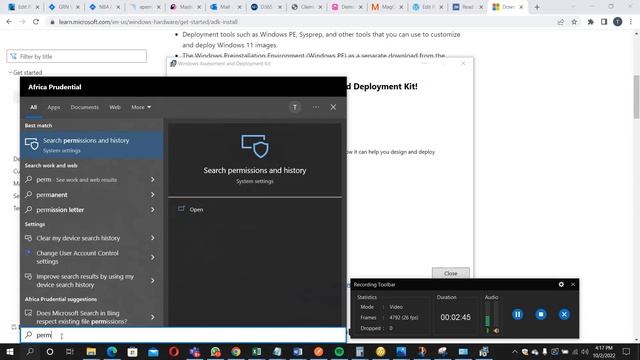Open the new browser tab button
Viewport: 640px width, 360px height.
tap(537, 7)
